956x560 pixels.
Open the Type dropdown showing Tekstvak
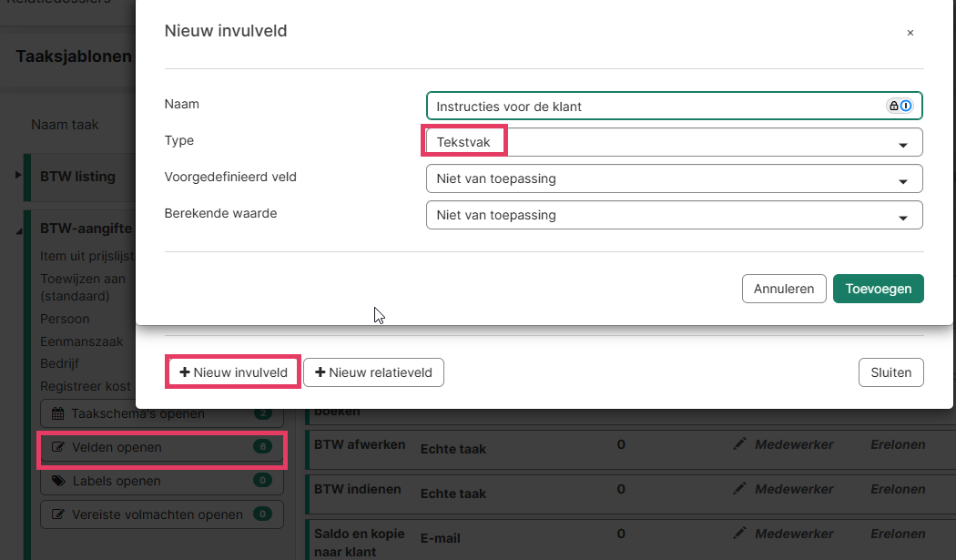coord(675,142)
